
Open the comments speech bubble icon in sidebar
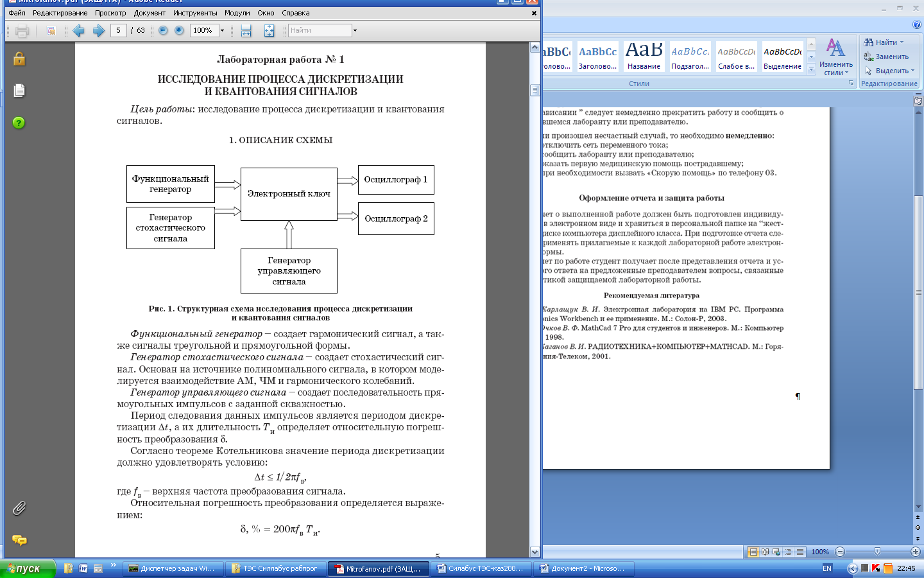coord(19,540)
